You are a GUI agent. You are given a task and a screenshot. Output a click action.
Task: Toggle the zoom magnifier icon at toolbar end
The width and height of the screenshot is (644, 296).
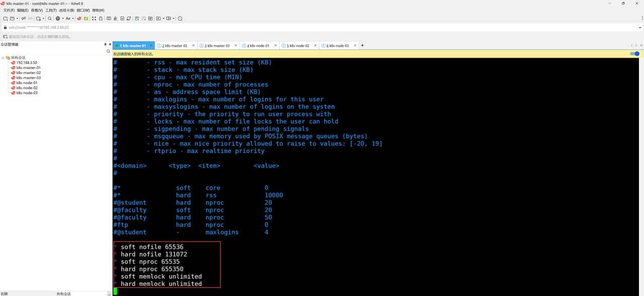click(179, 18)
